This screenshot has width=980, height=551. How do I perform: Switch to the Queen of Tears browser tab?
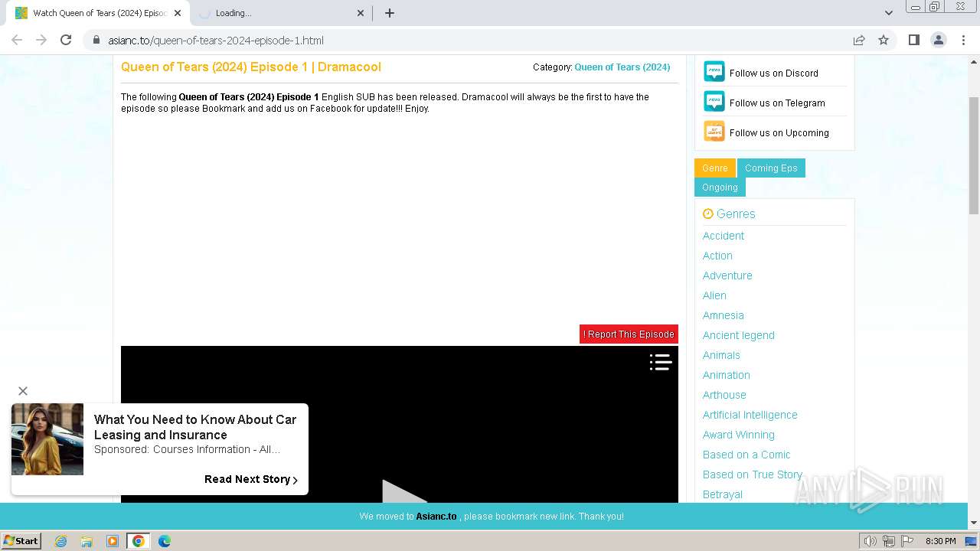point(98,13)
